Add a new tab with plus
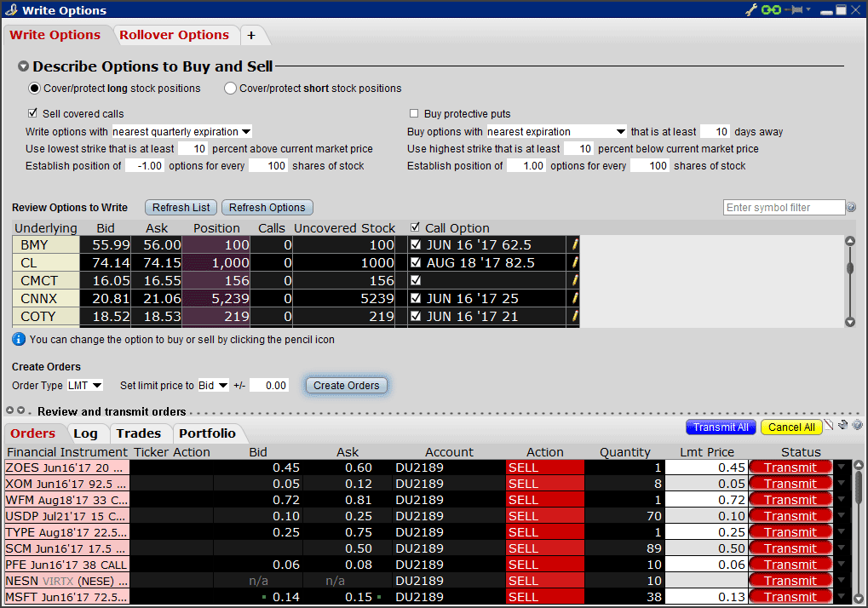 (x=251, y=36)
